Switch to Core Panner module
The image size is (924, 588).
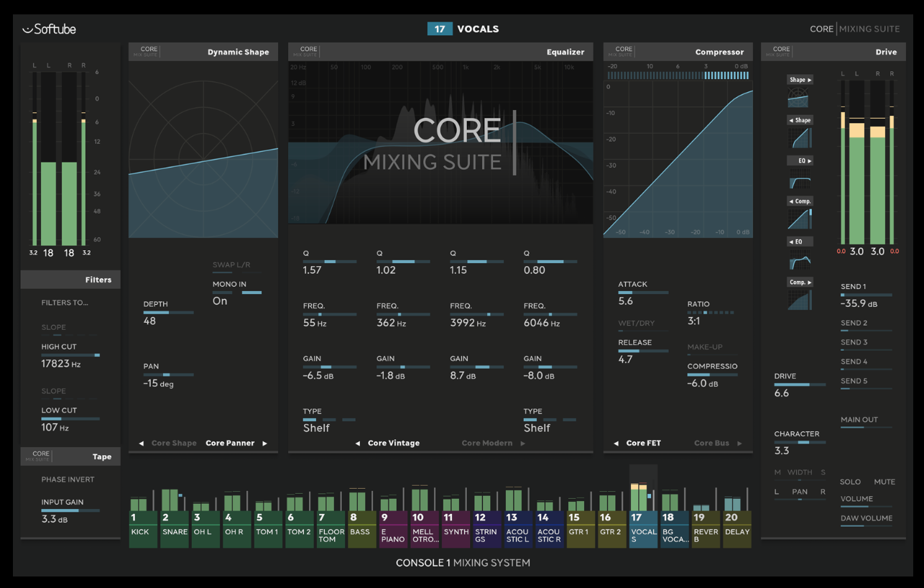click(230, 444)
